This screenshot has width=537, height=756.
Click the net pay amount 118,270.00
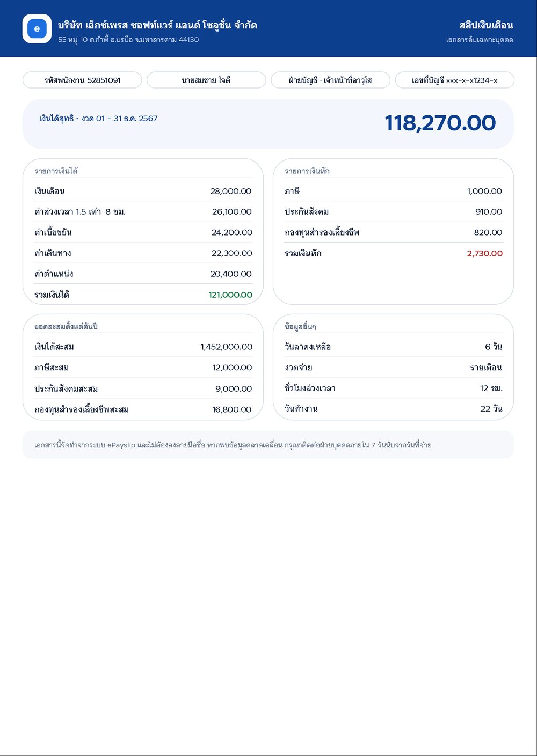440,123
